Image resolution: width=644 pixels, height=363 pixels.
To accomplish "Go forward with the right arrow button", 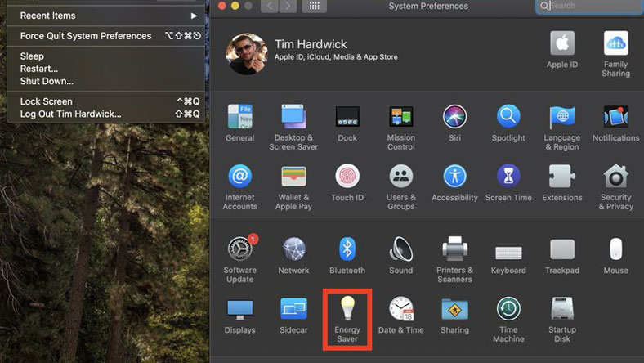I will tap(288, 6).
